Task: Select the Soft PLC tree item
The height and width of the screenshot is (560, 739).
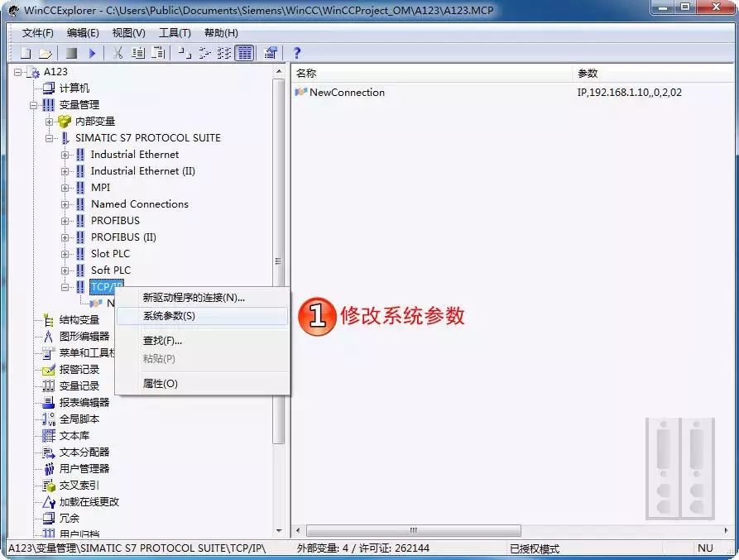Action: [x=111, y=270]
